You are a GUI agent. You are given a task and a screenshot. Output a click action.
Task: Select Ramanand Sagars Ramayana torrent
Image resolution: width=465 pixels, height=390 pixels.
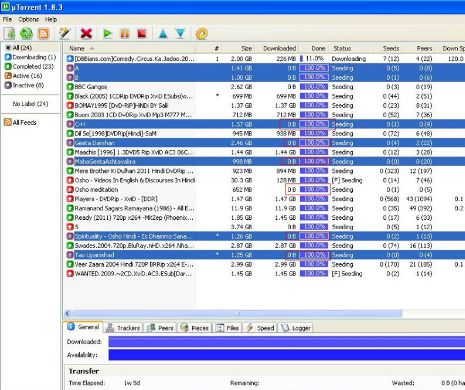(x=264, y=208)
